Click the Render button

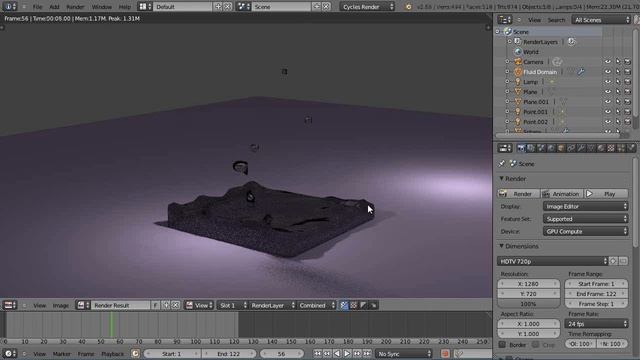[x=518, y=194]
